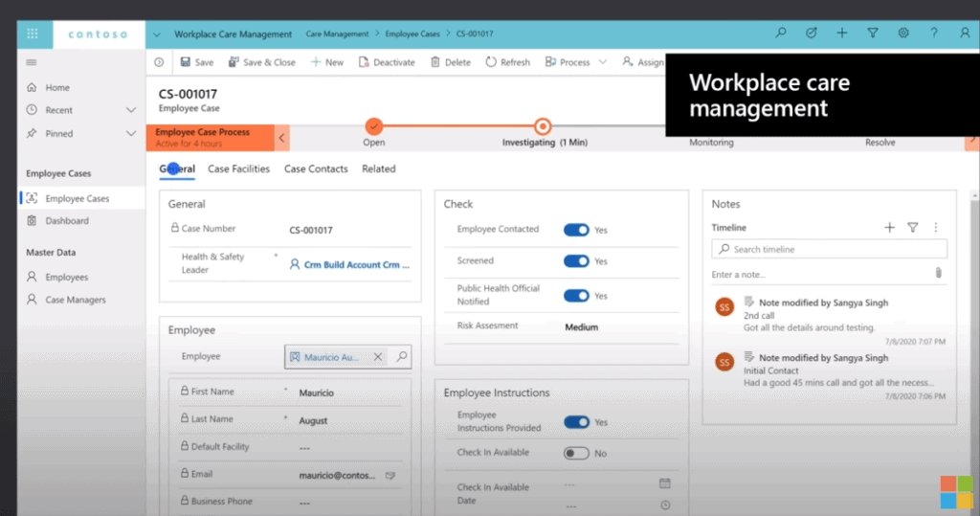
Task: Toggle Employee Instructions Provided switch
Action: coord(576,422)
